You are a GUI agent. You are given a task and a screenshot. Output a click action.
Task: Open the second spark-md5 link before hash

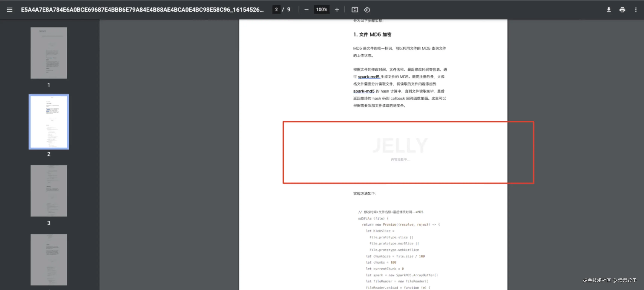click(x=364, y=91)
